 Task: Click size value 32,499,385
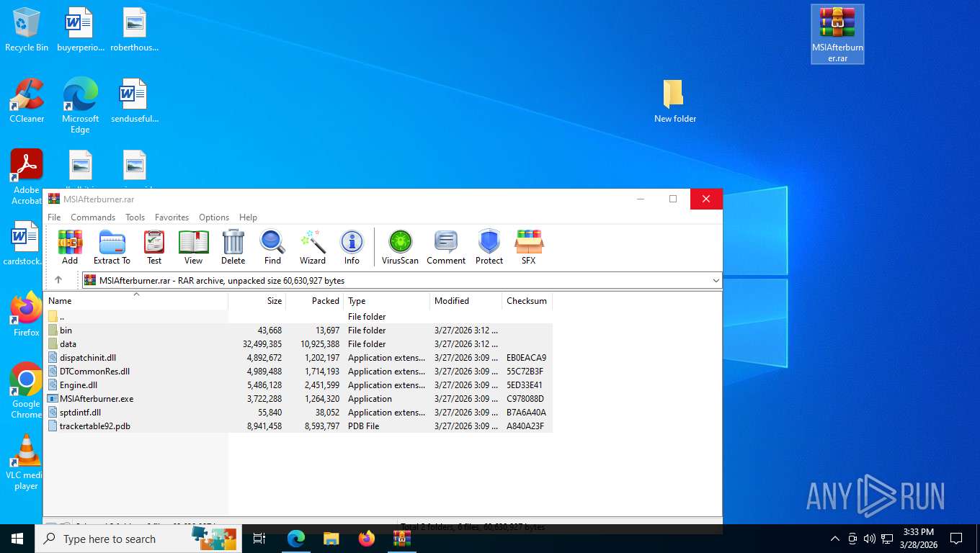pyautogui.click(x=262, y=344)
